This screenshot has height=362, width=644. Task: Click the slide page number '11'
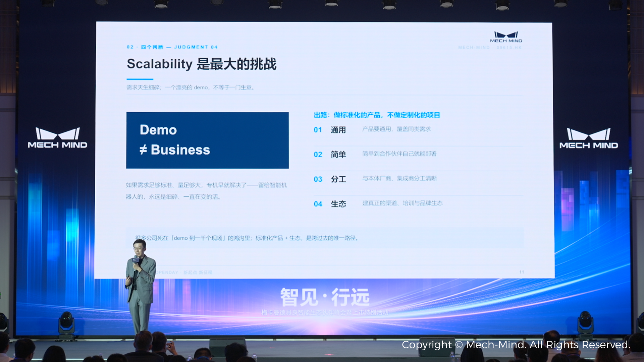pos(522,272)
